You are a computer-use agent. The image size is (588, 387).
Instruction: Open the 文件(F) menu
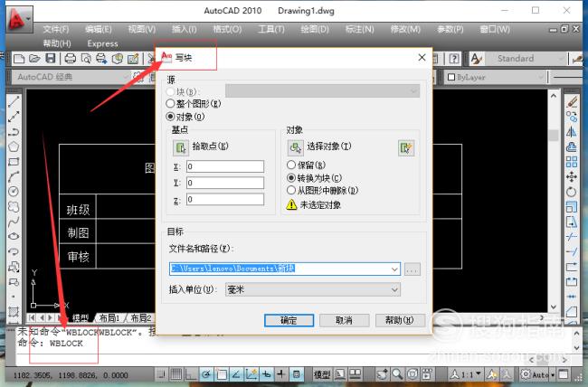(56, 29)
